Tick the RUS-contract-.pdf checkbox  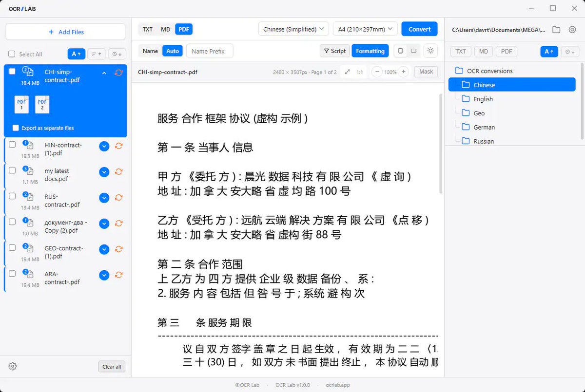12,196
